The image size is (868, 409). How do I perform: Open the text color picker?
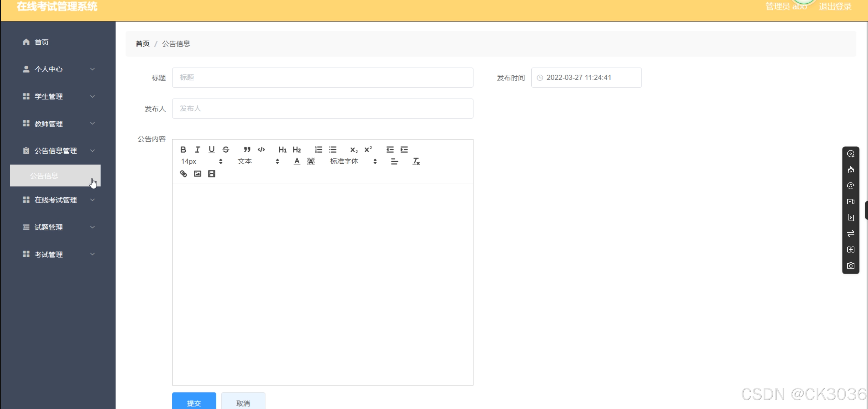297,161
